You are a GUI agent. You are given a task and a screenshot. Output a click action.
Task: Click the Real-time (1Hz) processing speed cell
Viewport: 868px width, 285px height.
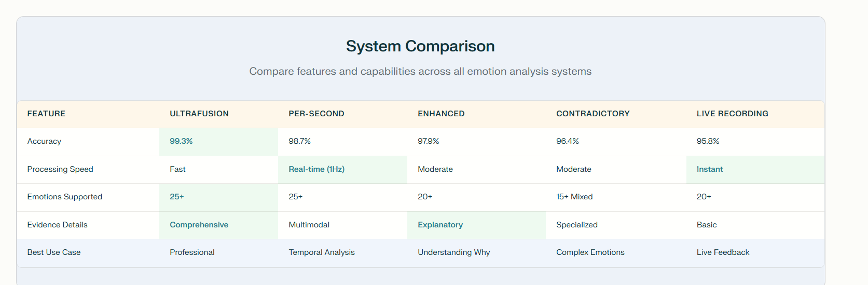[x=316, y=169]
